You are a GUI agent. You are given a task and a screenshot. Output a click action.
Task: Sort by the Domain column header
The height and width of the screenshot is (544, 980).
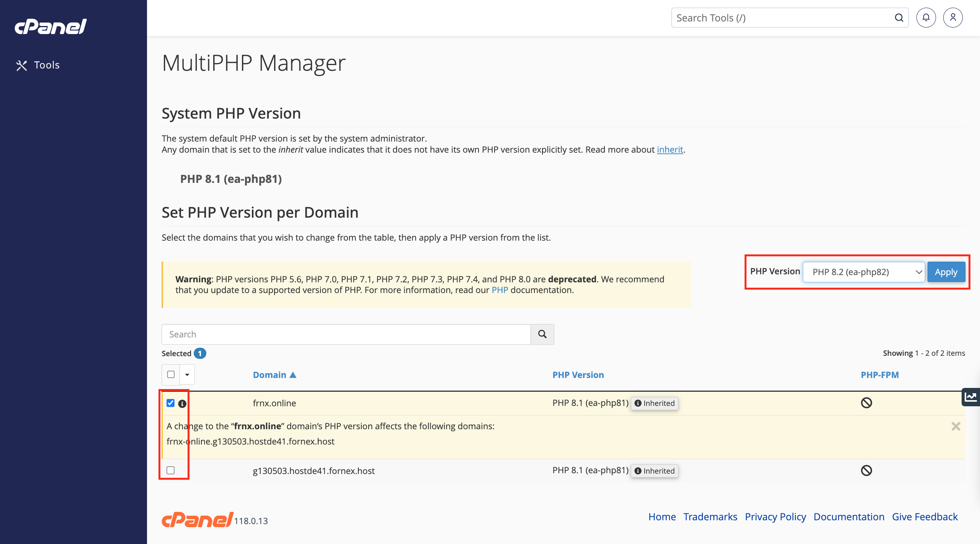(274, 375)
